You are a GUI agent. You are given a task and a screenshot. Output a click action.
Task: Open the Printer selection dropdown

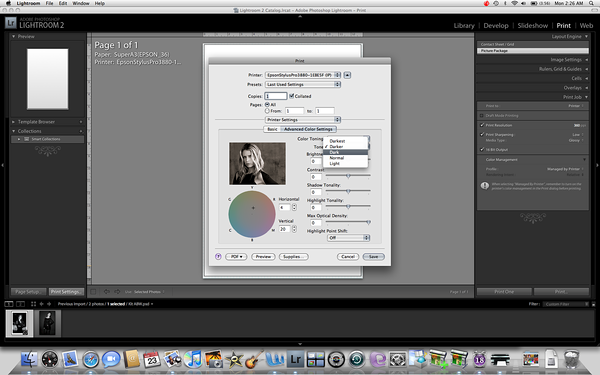pyautogui.click(x=303, y=75)
